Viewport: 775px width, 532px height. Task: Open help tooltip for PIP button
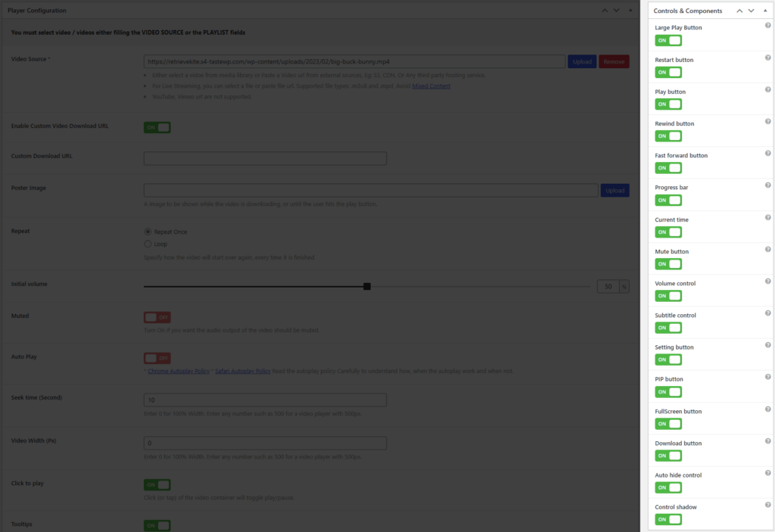767,377
